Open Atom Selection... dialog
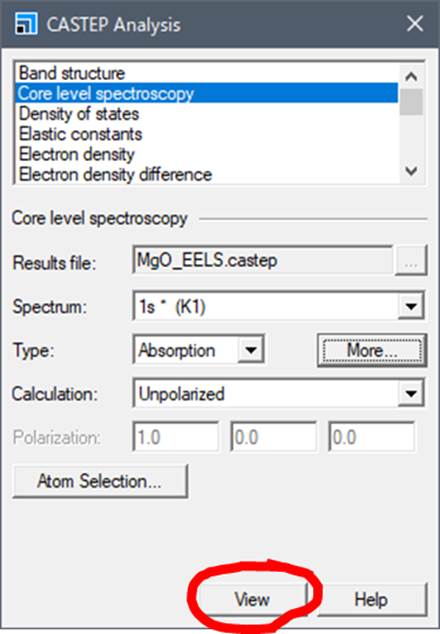Viewport: 440px width, 634px height. (x=100, y=481)
